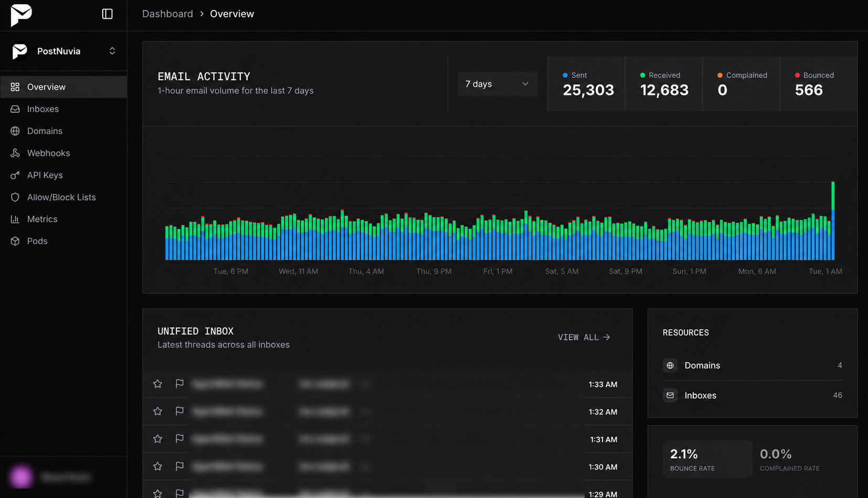Star the 1:33 AM thread

pyautogui.click(x=157, y=384)
